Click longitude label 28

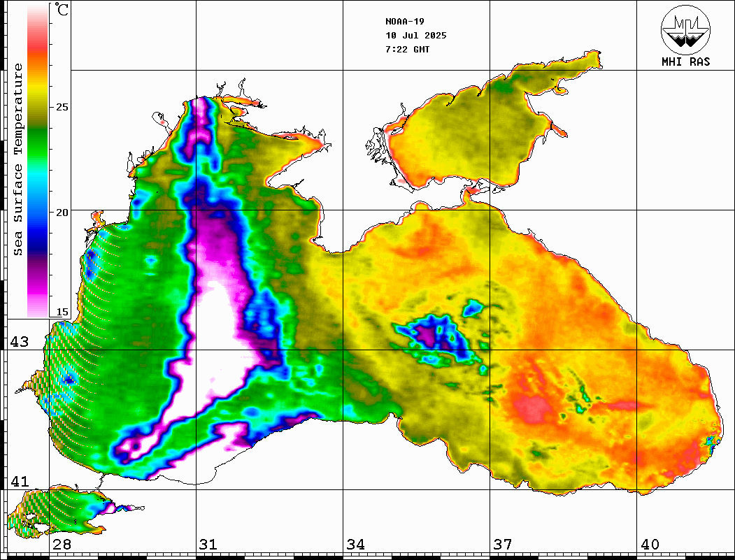(62, 545)
